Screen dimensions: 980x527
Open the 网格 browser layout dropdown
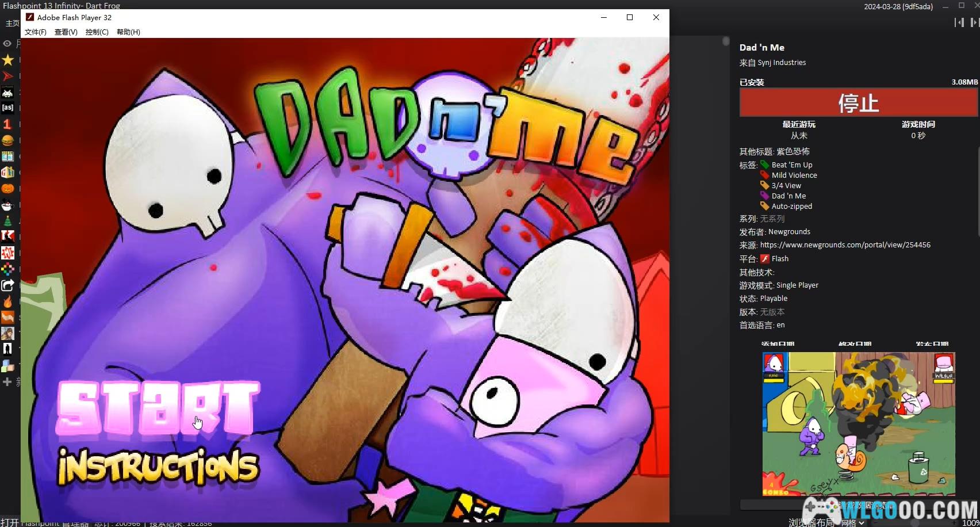(x=852, y=522)
